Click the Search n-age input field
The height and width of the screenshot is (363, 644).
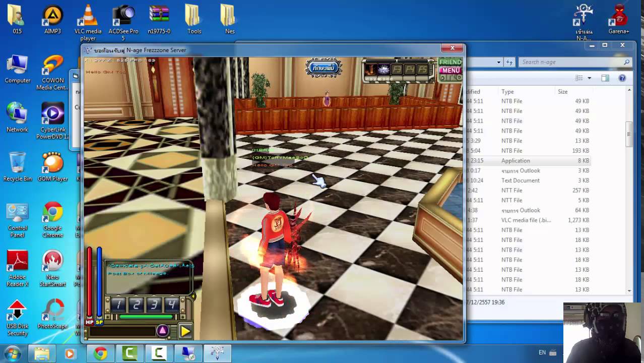[x=569, y=62]
